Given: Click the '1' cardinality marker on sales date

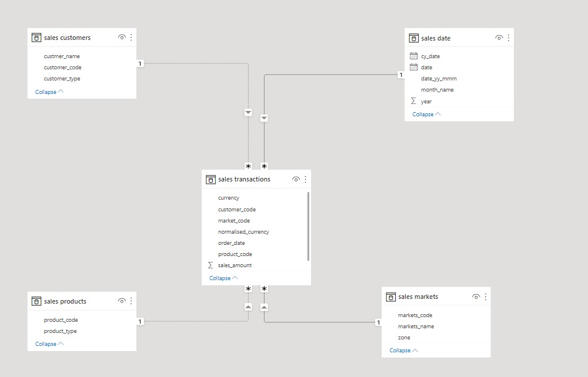Looking at the screenshot, I should coord(401,75).
